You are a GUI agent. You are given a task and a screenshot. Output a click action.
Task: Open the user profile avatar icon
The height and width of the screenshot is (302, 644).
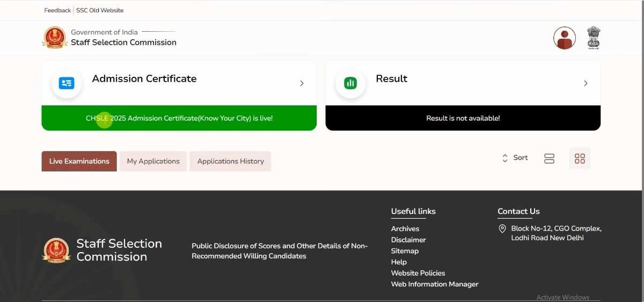tap(564, 38)
